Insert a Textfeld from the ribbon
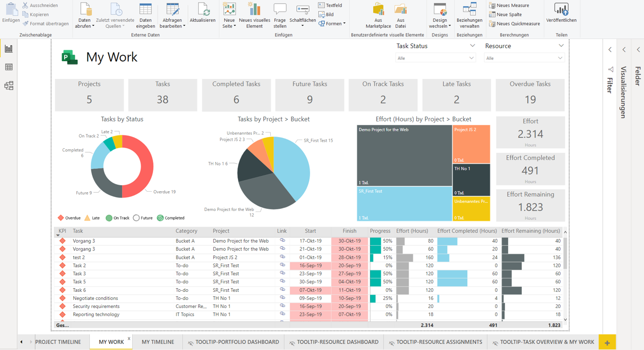Viewport: 644px width, 350px height. (331, 5)
